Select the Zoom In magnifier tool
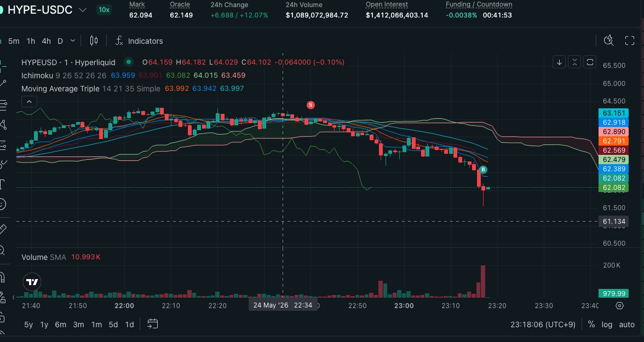 2,250
